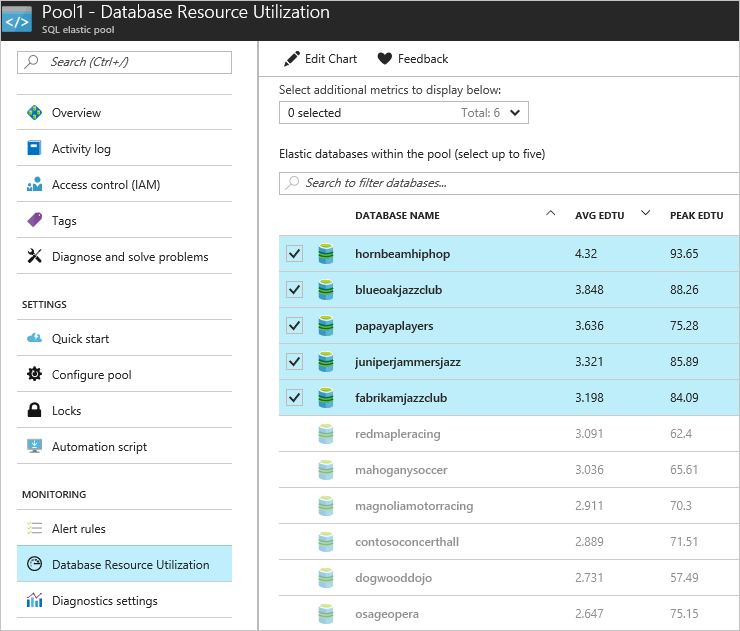740x631 pixels.
Task: Click the Feedback heart icon
Action: pos(385,59)
